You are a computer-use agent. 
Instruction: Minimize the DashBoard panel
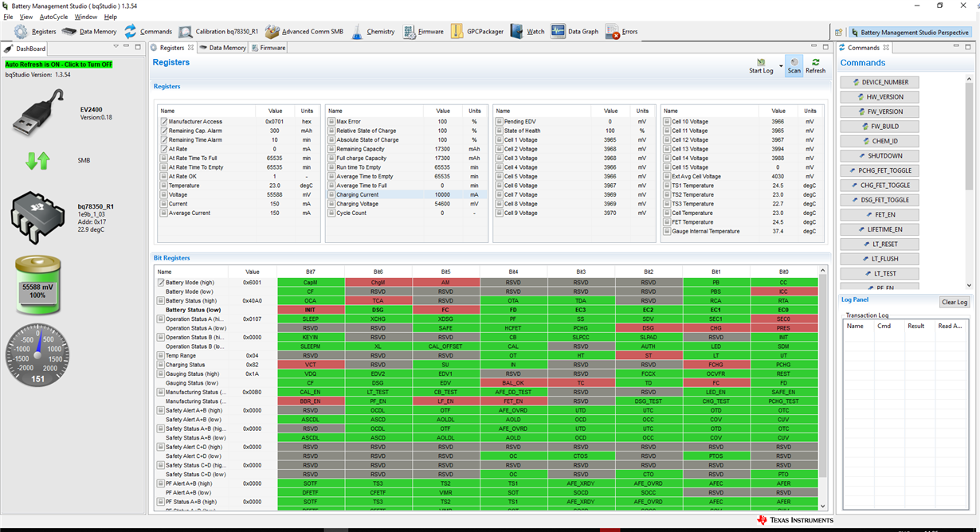click(127, 48)
